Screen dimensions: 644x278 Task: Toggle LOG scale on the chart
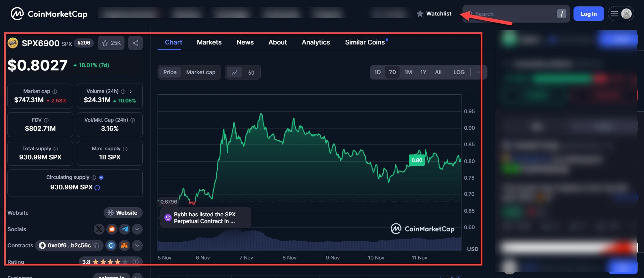pos(459,72)
